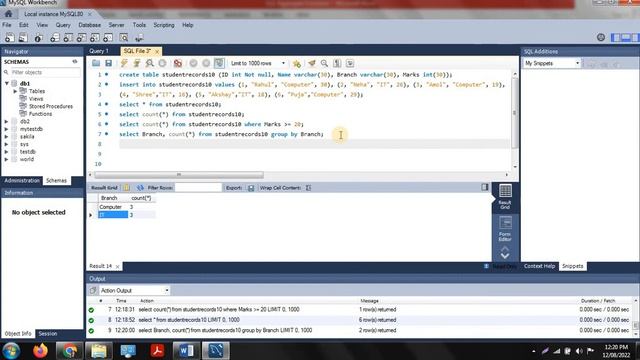Switch to the Session tab
This screenshot has height=360, width=640.
48,333
